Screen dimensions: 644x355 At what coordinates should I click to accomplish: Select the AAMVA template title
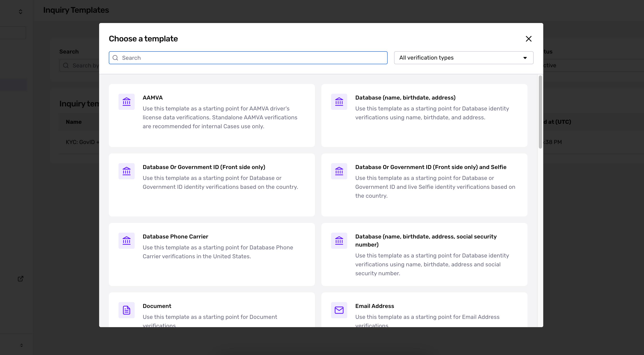tap(152, 98)
